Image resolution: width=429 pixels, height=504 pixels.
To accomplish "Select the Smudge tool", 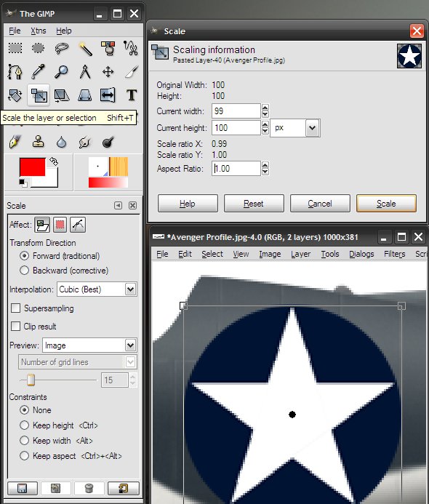I will click(x=85, y=142).
